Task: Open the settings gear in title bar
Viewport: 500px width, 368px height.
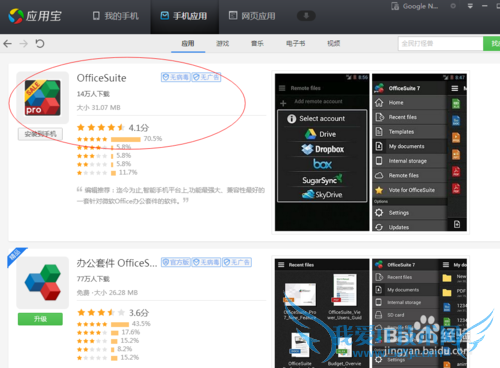Action: tap(453, 6)
